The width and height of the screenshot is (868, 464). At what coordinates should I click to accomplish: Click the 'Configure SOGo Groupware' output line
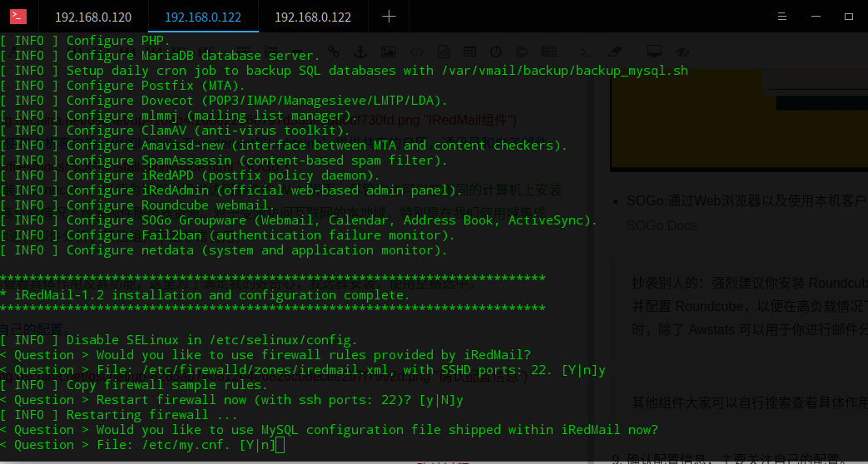click(299, 220)
